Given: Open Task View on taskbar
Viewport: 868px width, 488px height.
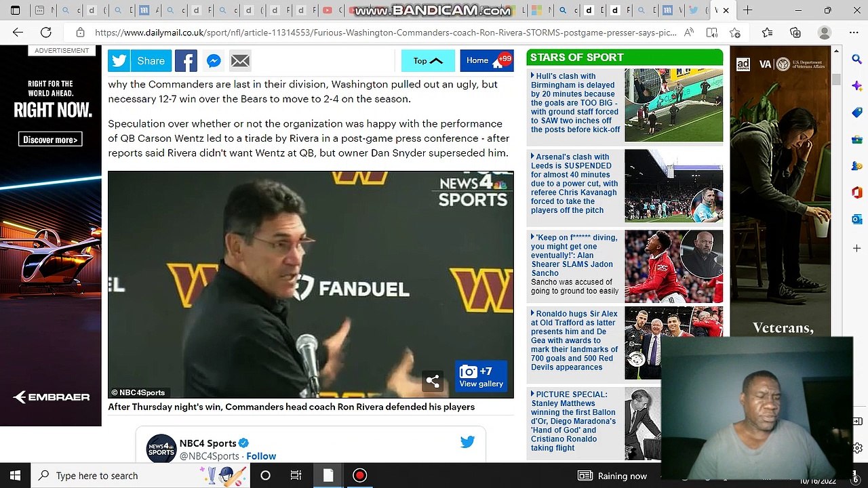Looking at the screenshot, I should (296, 476).
